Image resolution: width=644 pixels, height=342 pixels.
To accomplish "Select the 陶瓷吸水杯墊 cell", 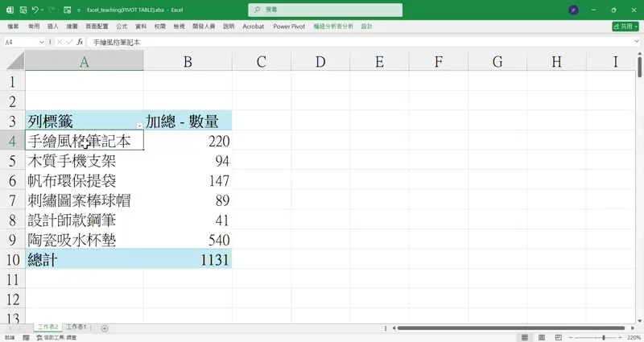I will [85, 240].
